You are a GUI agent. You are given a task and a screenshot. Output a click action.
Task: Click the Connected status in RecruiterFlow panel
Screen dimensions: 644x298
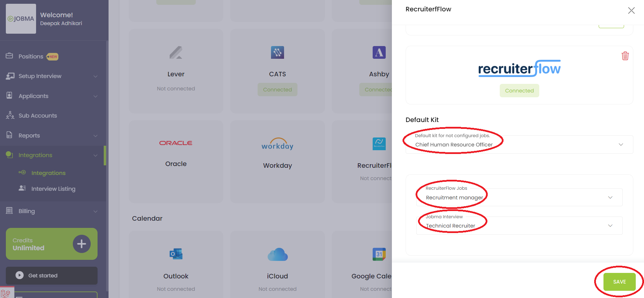(519, 91)
